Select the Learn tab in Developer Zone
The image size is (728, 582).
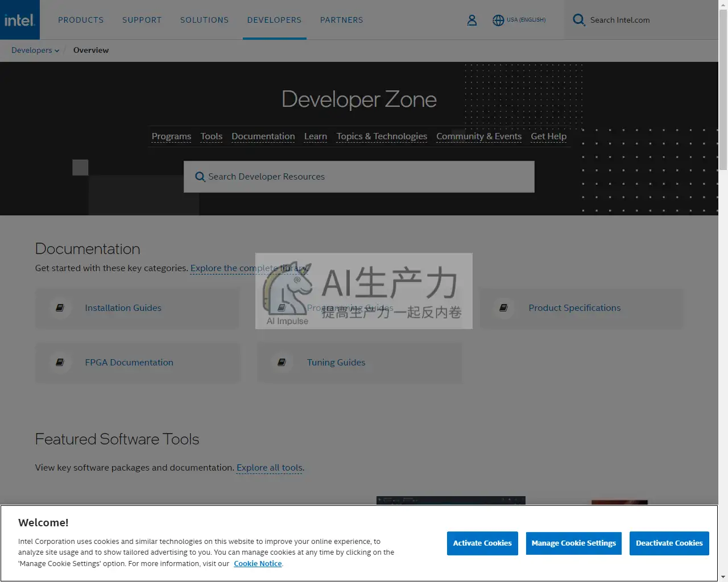click(x=316, y=136)
